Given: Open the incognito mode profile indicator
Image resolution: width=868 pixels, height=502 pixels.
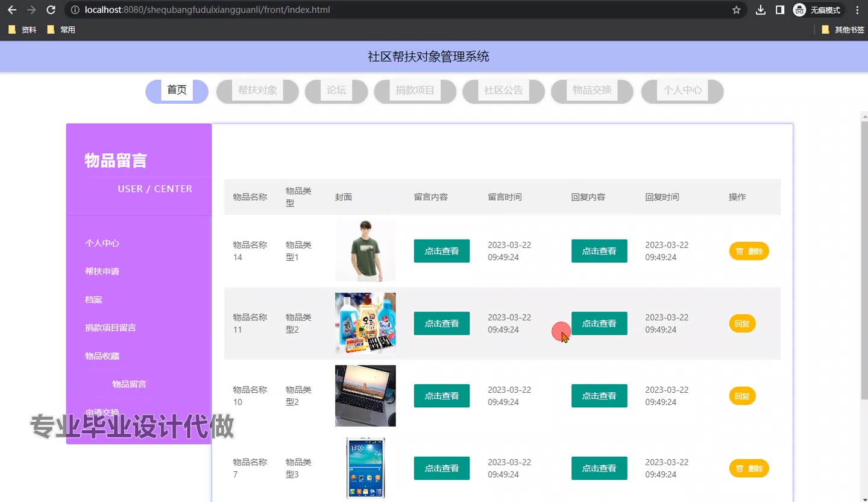Looking at the screenshot, I should (x=817, y=10).
